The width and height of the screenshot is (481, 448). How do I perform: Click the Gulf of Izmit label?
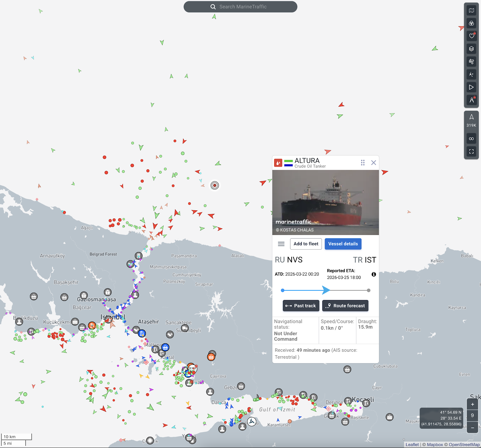[277, 409]
